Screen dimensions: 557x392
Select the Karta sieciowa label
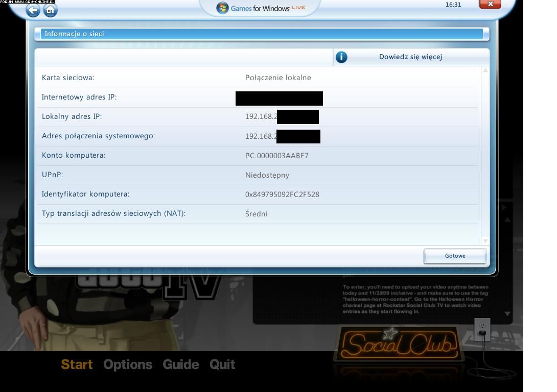[68, 78]
